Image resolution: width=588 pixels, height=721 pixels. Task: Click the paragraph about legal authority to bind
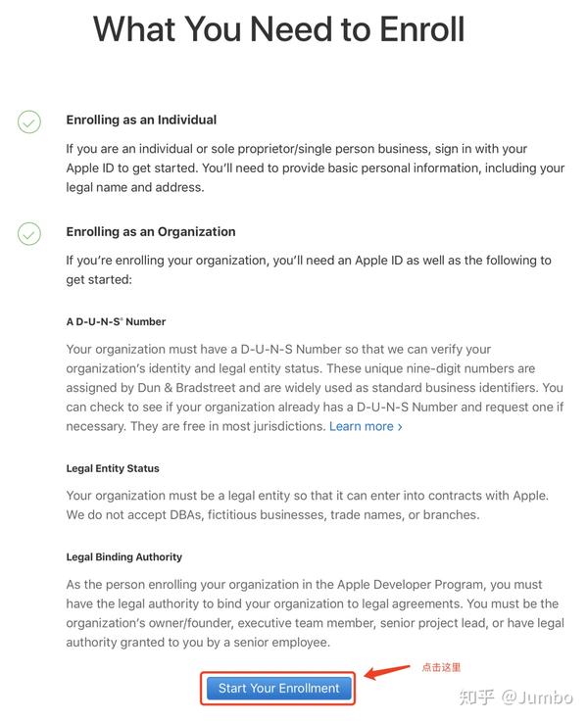click(312, 612)
